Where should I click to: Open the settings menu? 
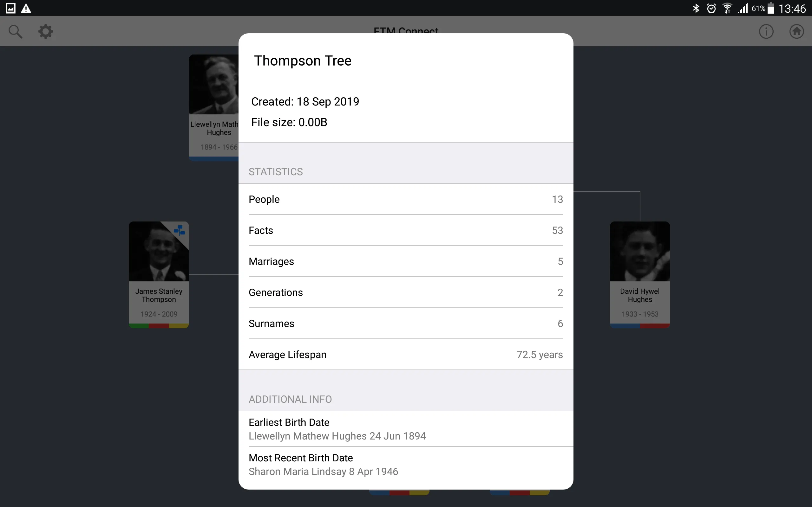(45, 31)
